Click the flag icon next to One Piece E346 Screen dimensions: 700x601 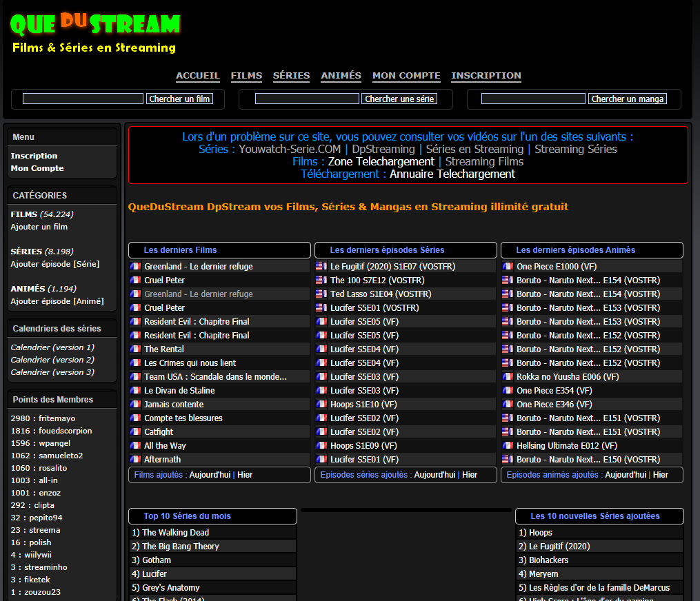click(508, 405)
